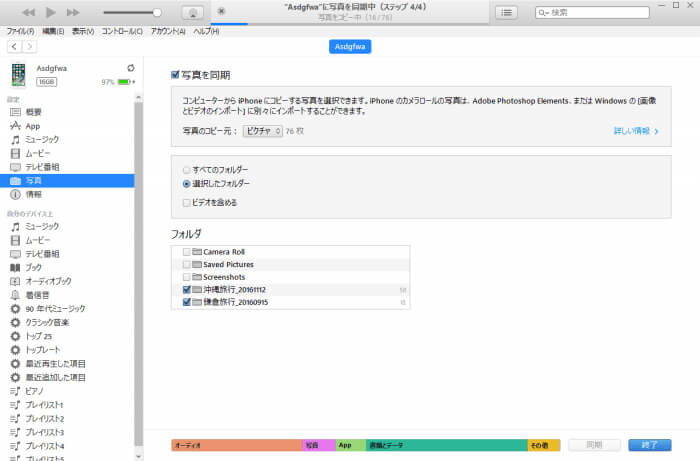Toggle the 写真を同期 checkbox

(175, 75)
